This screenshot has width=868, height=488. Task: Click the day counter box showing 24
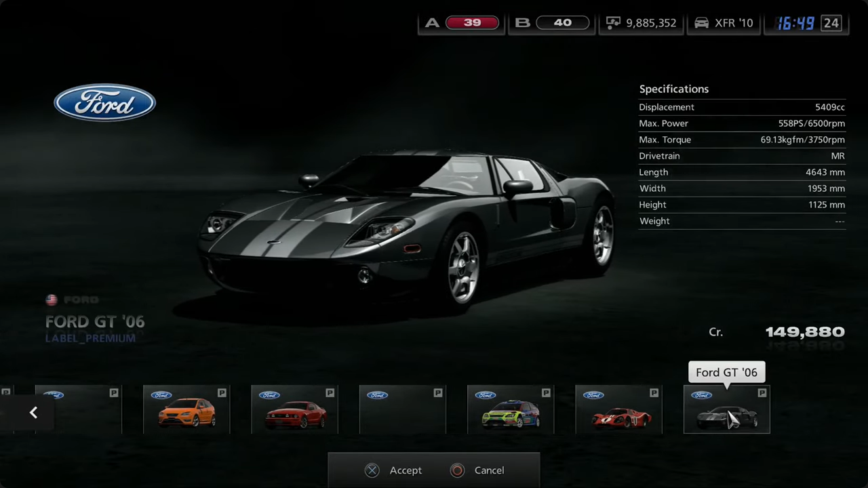831,23
